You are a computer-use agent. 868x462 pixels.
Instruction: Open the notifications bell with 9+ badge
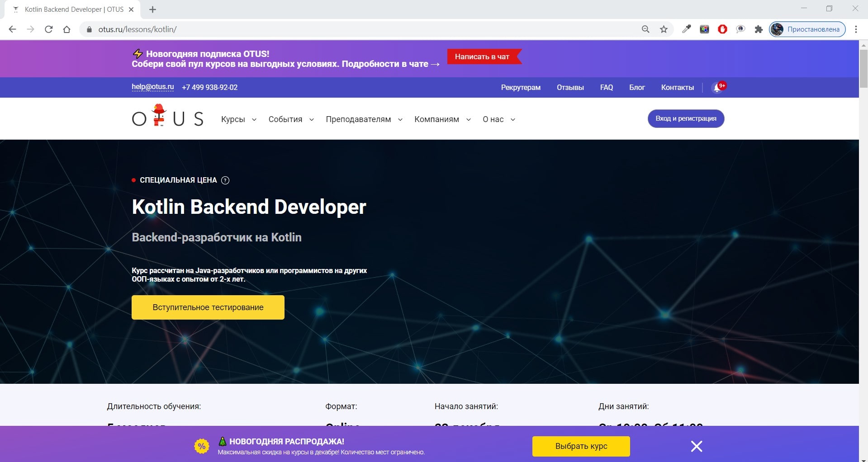(x=718, y=87)
